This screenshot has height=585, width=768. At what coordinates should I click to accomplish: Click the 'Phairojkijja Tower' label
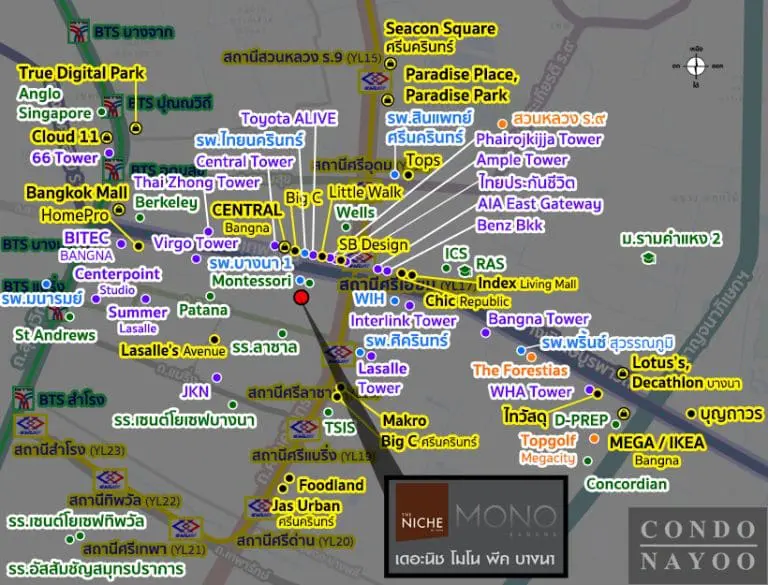click(539, 139)
